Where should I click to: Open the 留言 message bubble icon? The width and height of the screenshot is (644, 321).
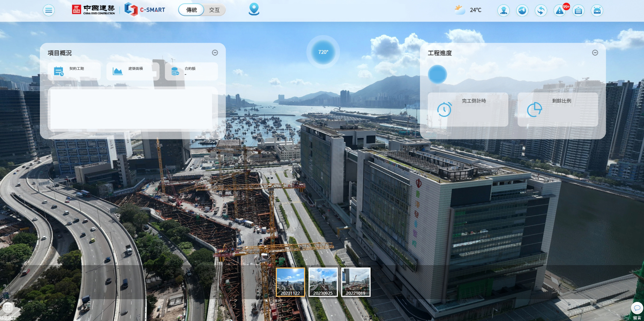coord(636,308)
